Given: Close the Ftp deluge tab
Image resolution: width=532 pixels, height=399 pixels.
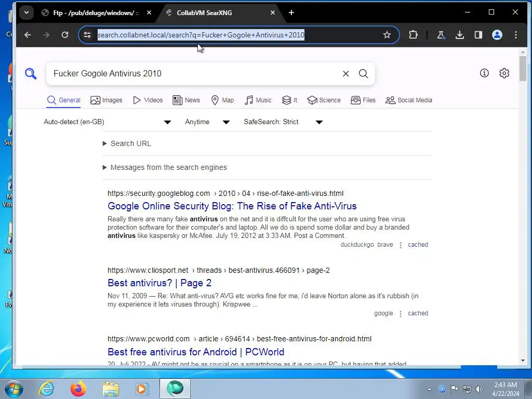Looking at the screenshot, I should [x=149, y=12].
